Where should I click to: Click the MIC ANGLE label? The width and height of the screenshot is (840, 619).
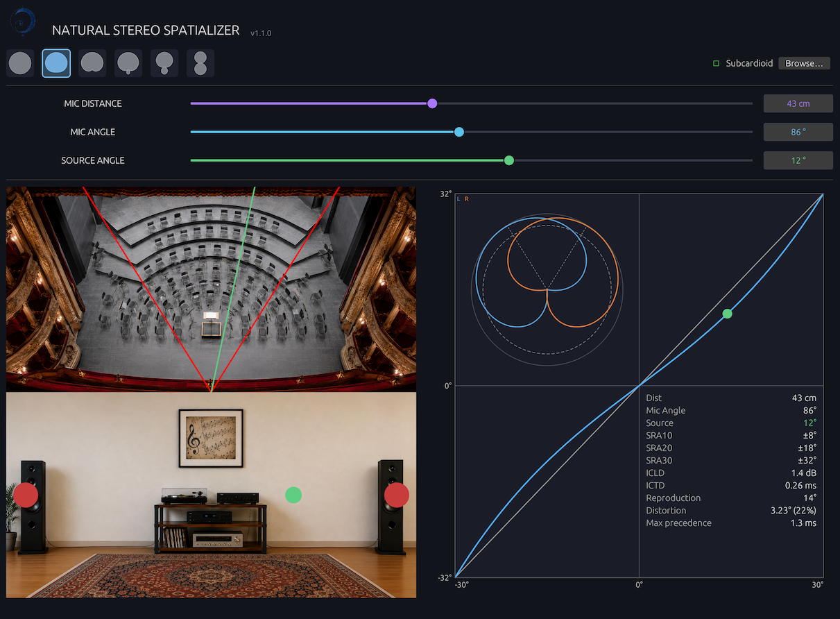click(93, 132)
